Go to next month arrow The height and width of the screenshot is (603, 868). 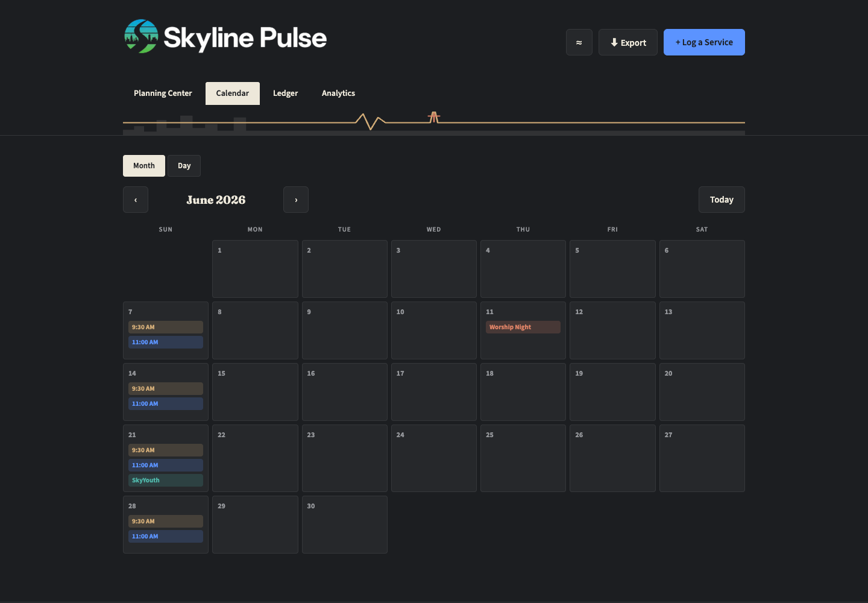[296, 200]
